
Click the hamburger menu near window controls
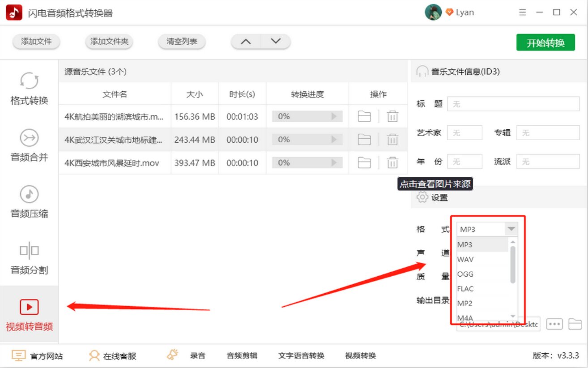click(x=522, y=12)
